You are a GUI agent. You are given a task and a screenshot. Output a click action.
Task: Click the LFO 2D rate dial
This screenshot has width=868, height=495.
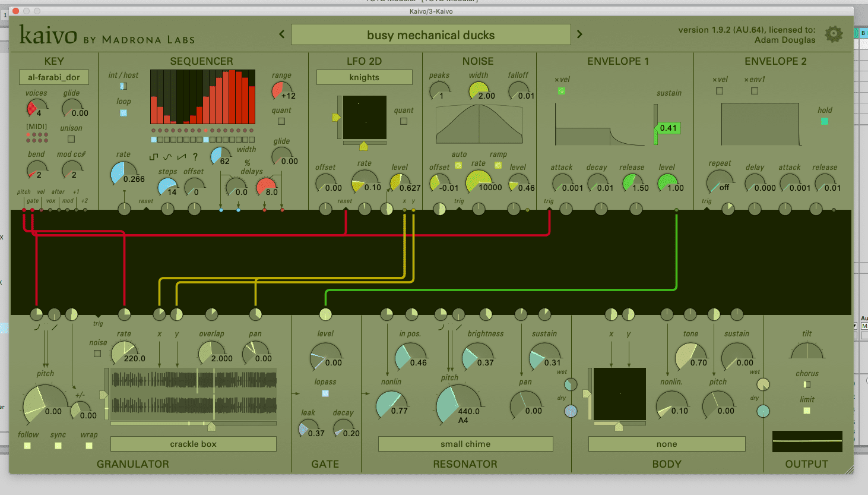(x=365, y=182)
